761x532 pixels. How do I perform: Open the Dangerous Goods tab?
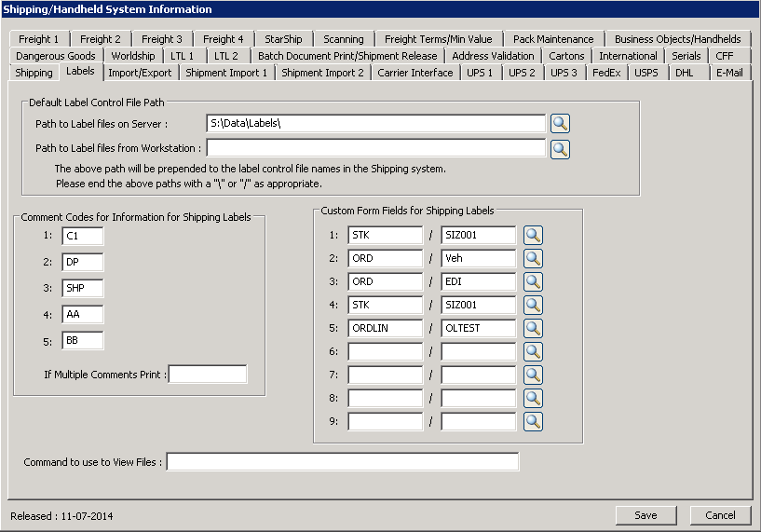point(56,56)
